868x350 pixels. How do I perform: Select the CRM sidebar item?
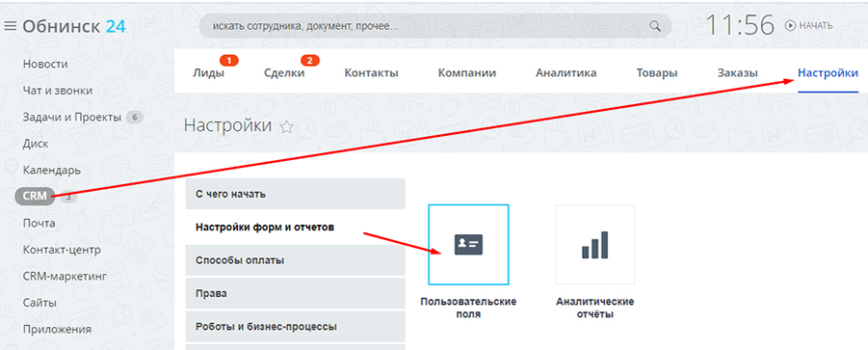35,196
